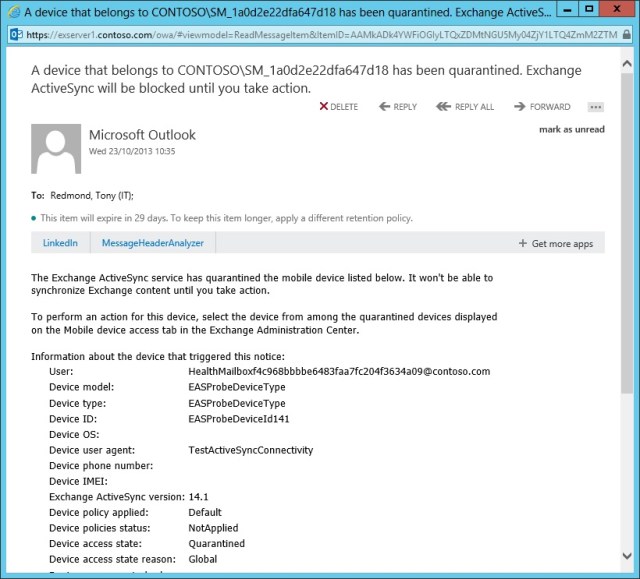Image resolution: width=640 pixels, height=579 pixels.
Task: Switch to the MessageHeaderAnalyzer tab
Action: (x=152, y=243)
